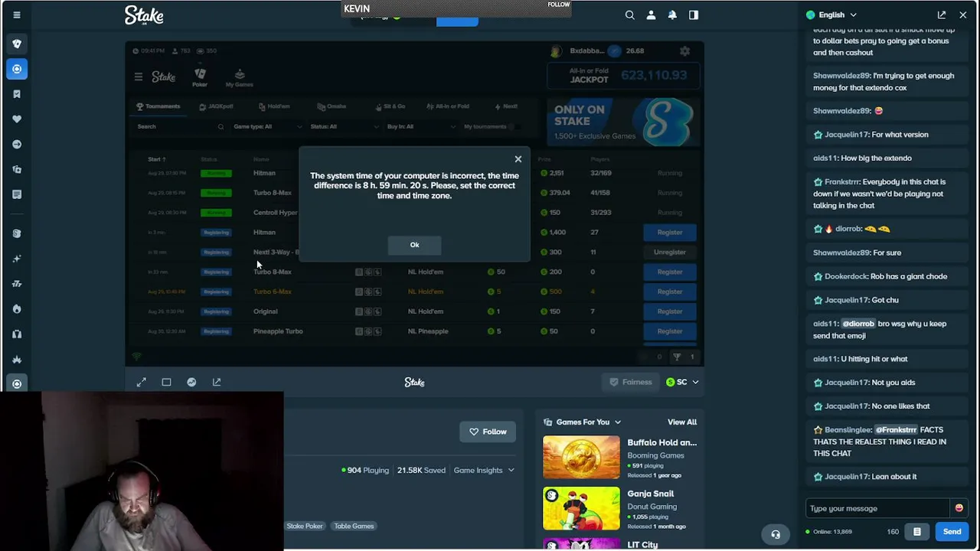
Task: Open the slots 777 sidebar icon
Action: pyautogui.click(x=17, y=284)
